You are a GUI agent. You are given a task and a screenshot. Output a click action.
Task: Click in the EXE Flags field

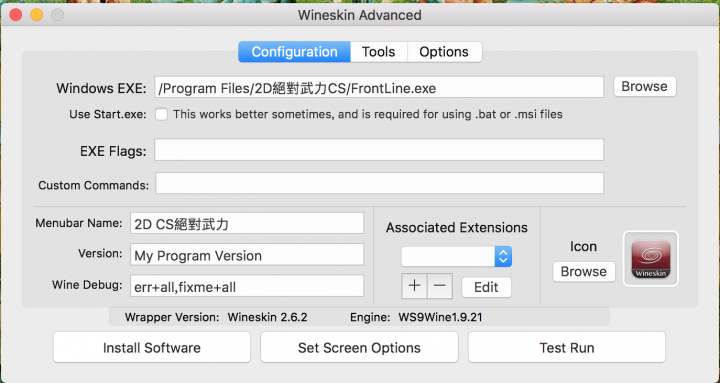[379, 150]
